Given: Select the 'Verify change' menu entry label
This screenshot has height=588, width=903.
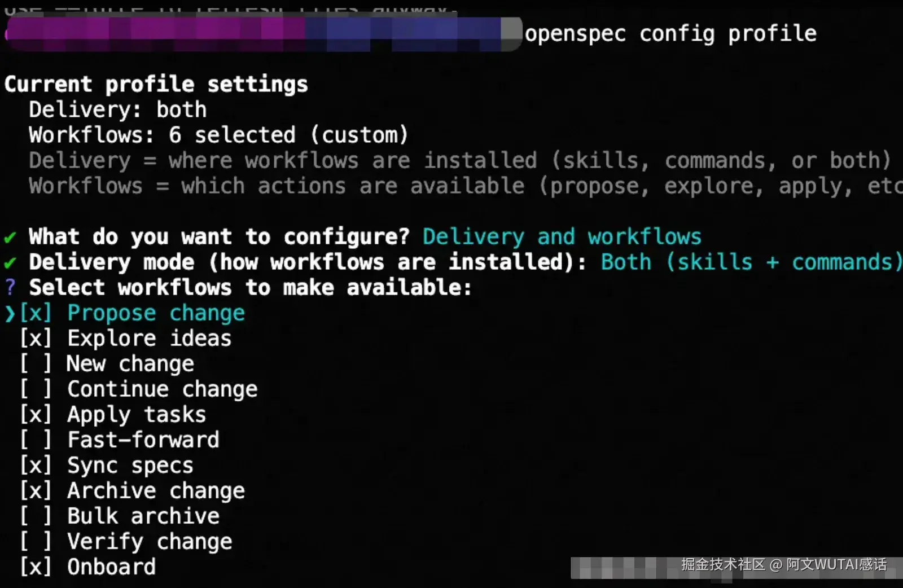Looking at the screenshot, I should pos(150,542).
